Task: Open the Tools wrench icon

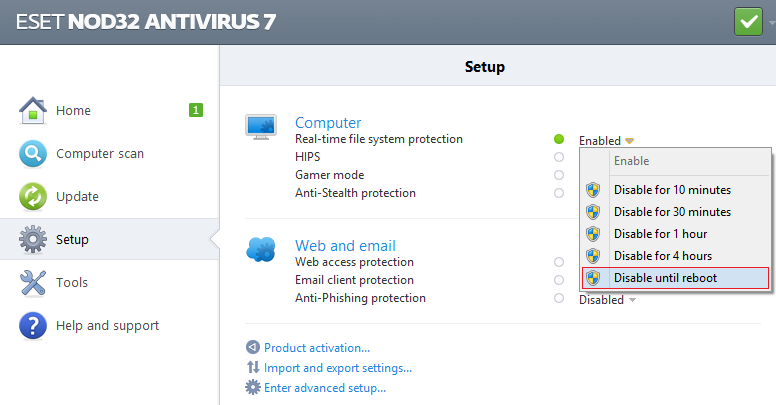Action: (33, 283)
